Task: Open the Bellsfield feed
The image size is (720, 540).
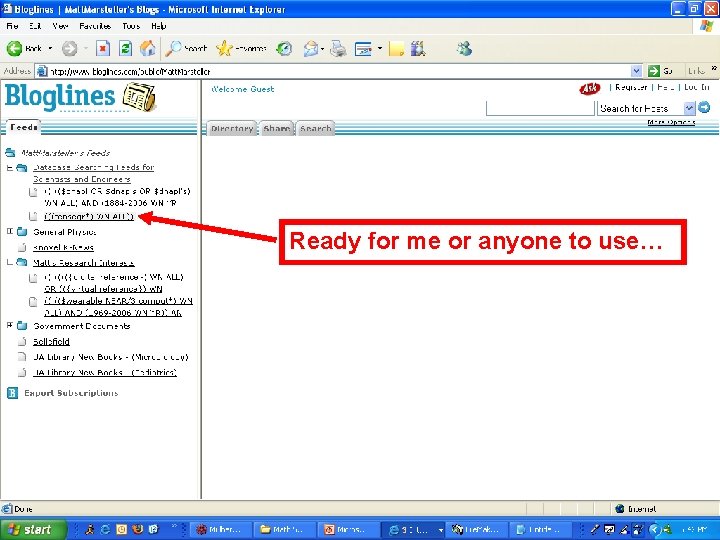Action: pos(51,342)
